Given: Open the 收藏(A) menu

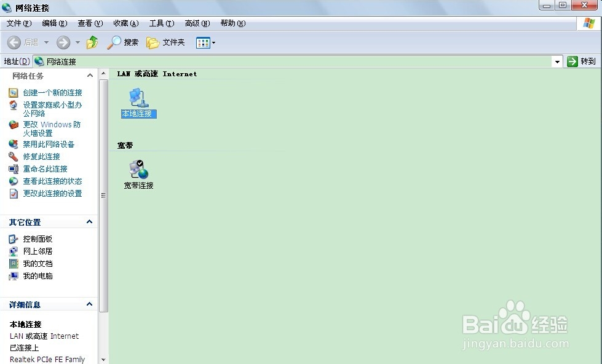Looking at the screenshot, I should 126,23.
